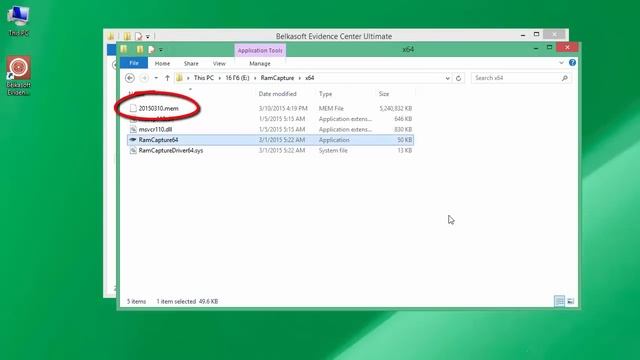
Task: Switch to large icons view layout
Action: pyautogui.click(x=571, y=301)
